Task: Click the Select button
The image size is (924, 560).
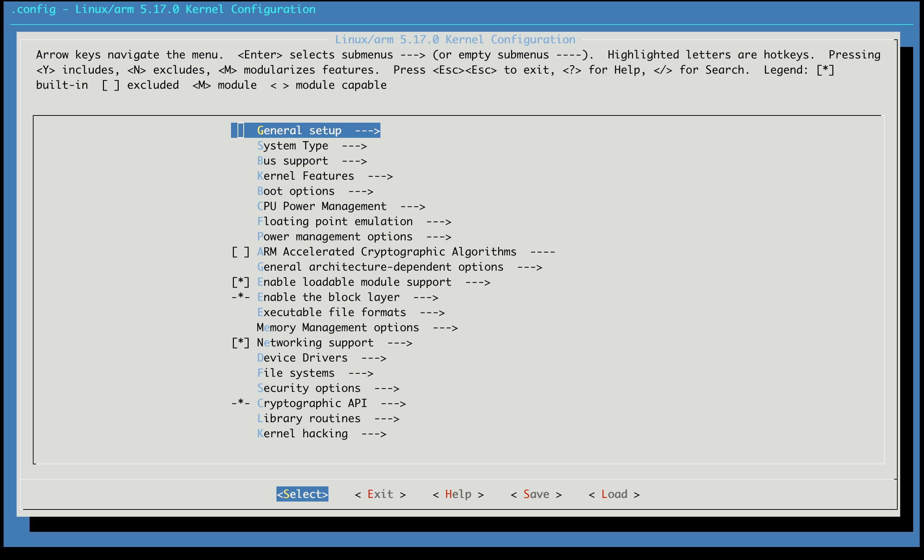Action: point(302,494)
